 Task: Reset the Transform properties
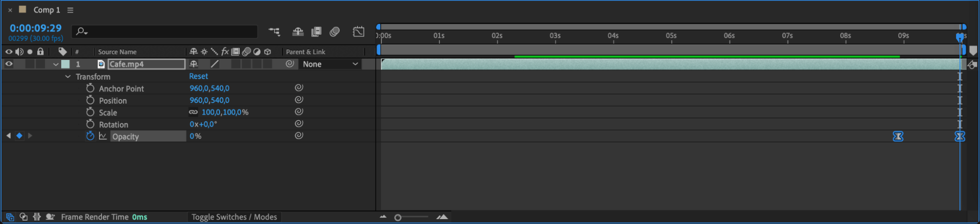[199, 76]
